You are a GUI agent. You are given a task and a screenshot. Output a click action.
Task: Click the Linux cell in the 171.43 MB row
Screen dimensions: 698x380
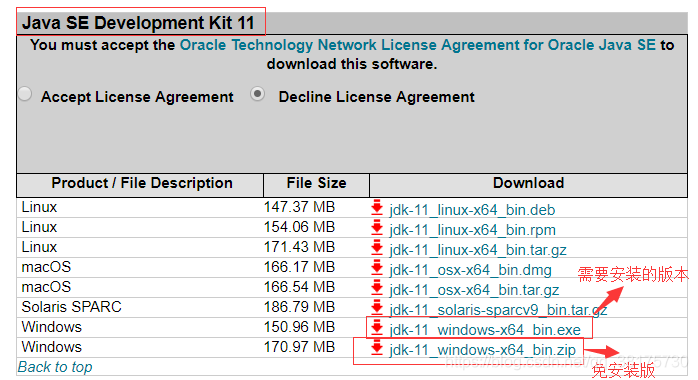click(39, 247)
